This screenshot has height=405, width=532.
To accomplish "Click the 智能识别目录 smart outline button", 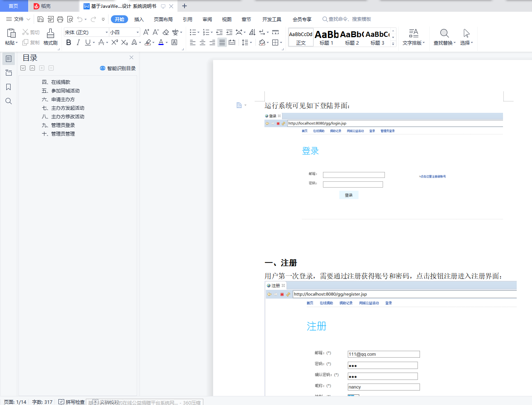I will coord(118,68).
